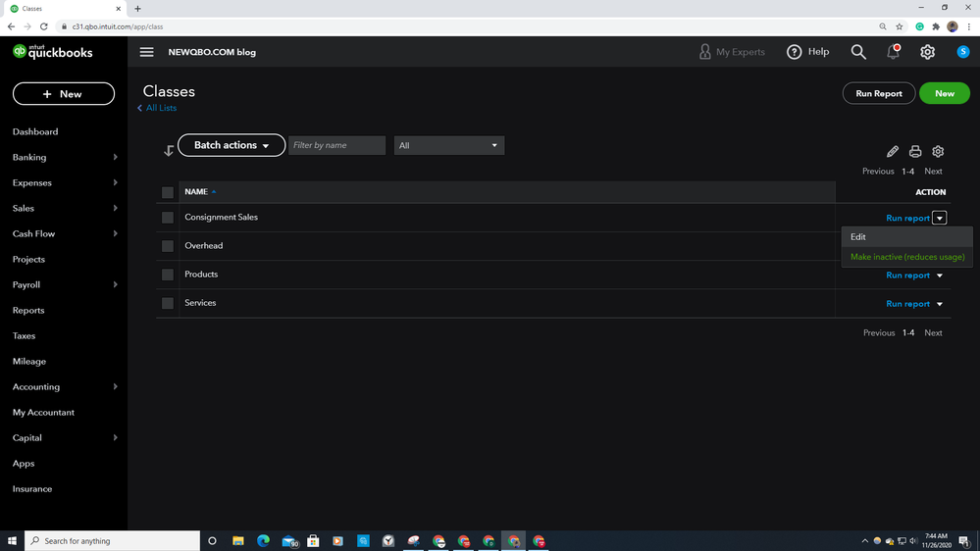
Task: Click in Filter by name field
Action: coord(336,145)
